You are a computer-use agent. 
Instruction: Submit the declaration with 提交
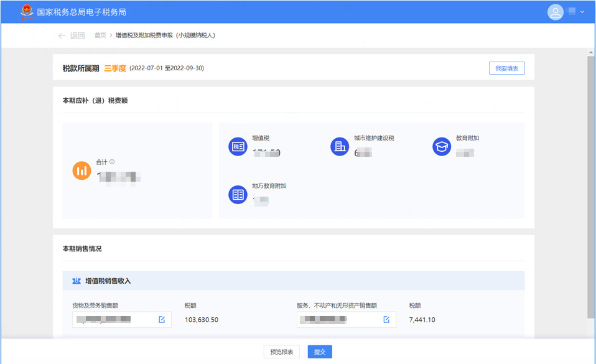pos(320,352)
